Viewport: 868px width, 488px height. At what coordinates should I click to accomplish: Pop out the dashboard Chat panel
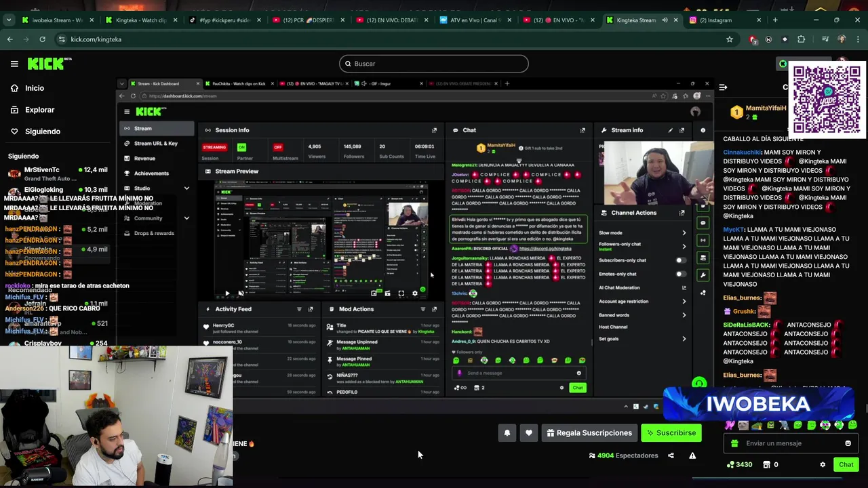tap(583, 130)
